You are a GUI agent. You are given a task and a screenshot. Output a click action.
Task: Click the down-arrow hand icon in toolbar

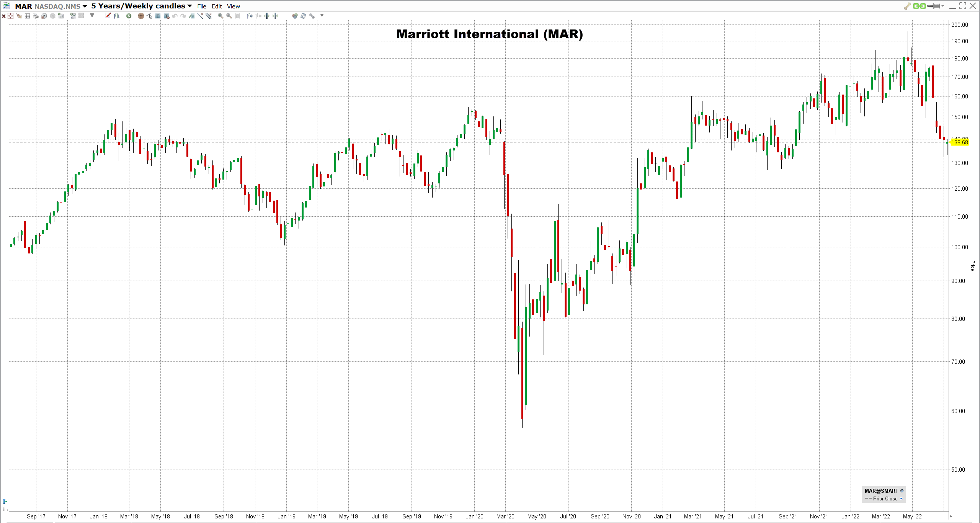(x=19, y=16)
